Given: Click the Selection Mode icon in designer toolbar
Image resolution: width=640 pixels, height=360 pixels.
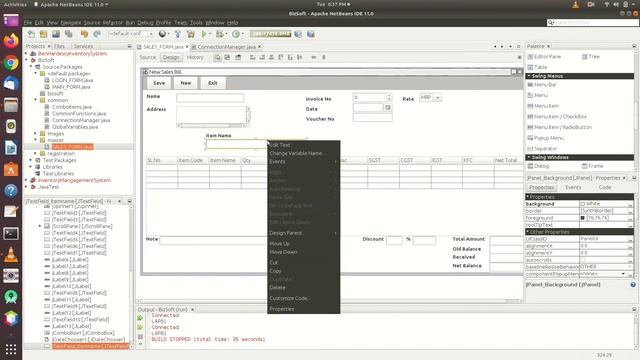Looking at the screenshot, I should coord(218,58).
